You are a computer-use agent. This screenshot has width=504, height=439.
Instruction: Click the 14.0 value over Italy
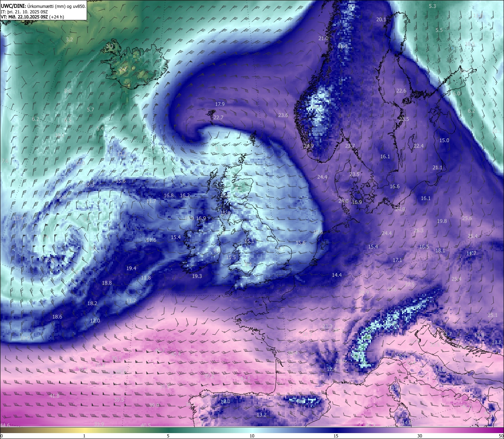(440, 370)
